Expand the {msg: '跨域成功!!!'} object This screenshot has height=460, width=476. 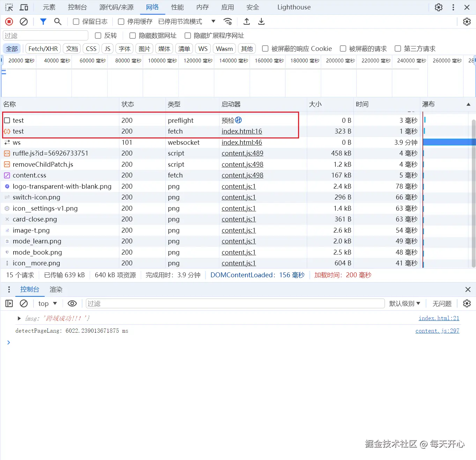pyautogui.click(x=19, y=318)
